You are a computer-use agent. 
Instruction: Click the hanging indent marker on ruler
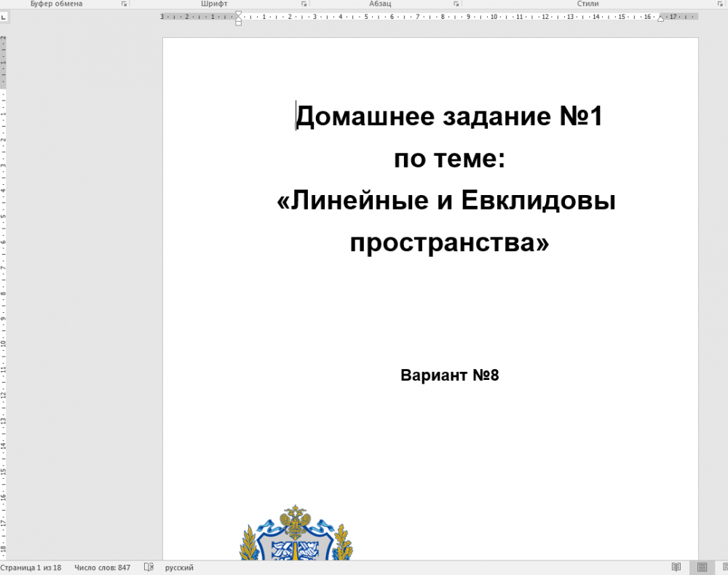point(238,20)
